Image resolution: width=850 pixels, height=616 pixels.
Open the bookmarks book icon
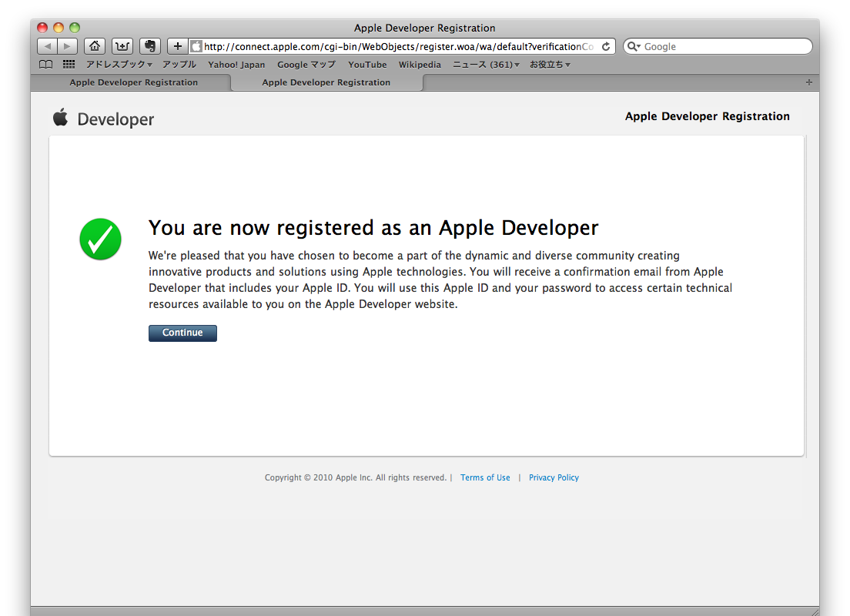click(x=46, y=65)
